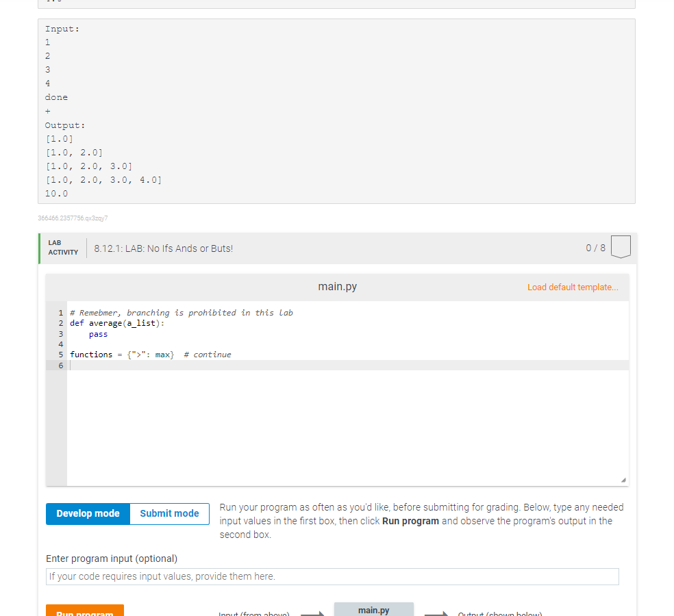Click the 'Input:' label in example box

coord(62,29)
